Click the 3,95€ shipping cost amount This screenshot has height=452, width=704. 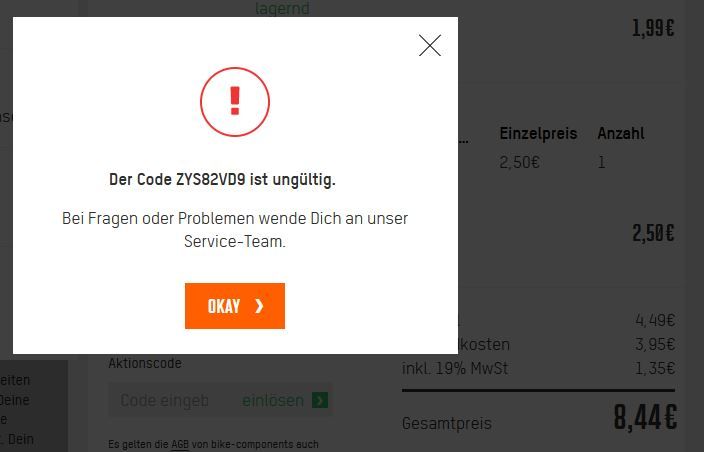click(x=655, y=344)
